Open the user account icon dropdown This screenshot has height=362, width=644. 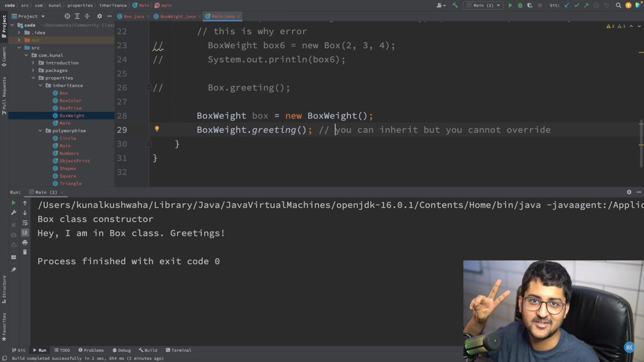tap(442, 5)
